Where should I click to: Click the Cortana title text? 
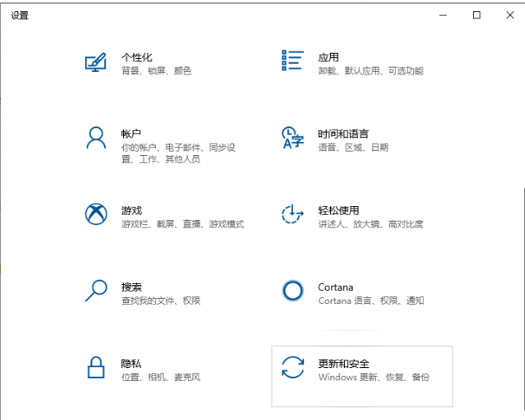tap(335, 287)
